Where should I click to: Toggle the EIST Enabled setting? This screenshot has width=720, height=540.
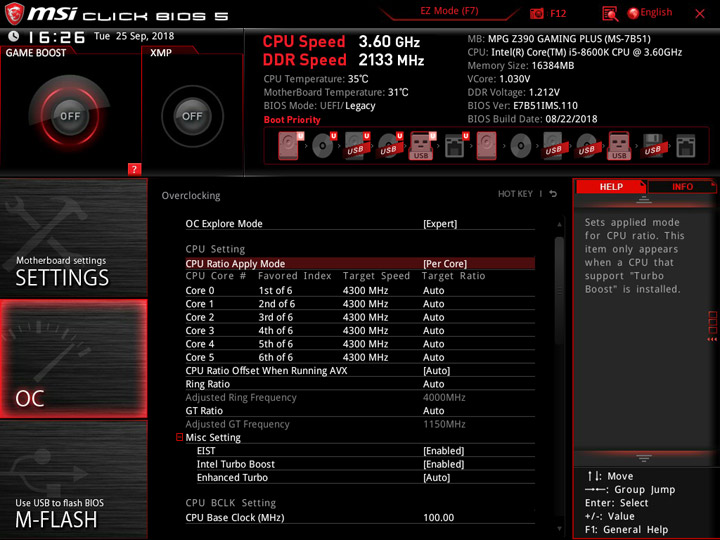point(444,451)
